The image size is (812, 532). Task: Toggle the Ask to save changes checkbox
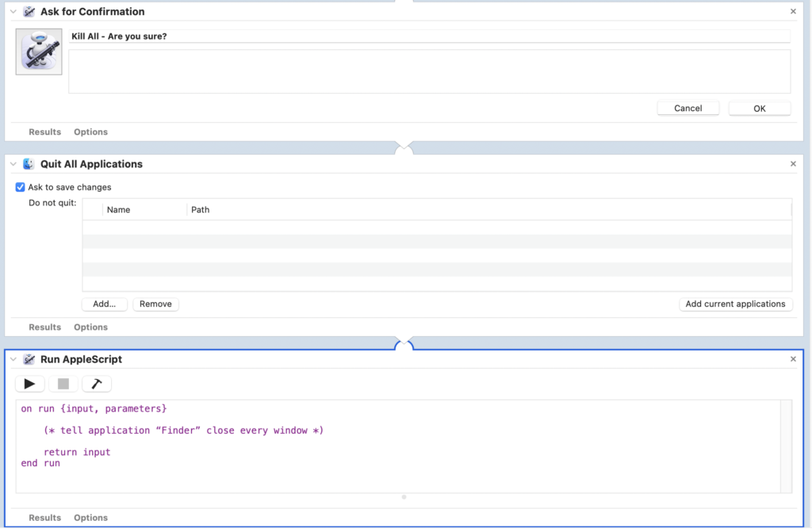[21, 188]
